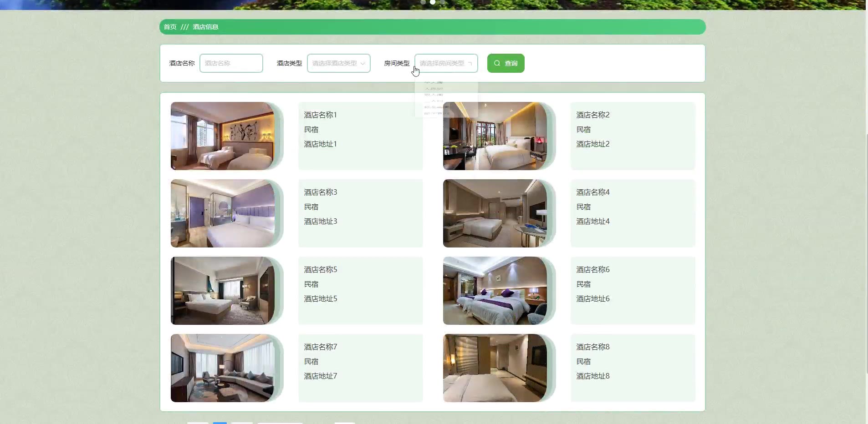The height and width of the screenshot is (424, 868).
Task: Open the photo for 酒店名称5
Action: tap(223, 291)
